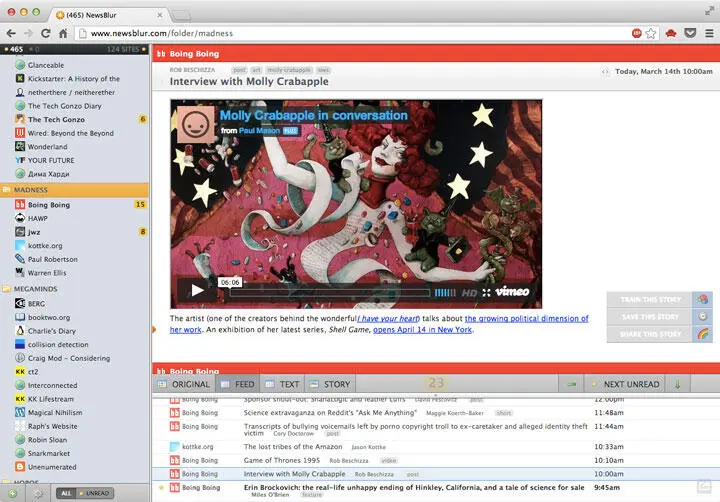Open the kottke.org feed in sidebar

pyautogui.click(x=74, y=246)
